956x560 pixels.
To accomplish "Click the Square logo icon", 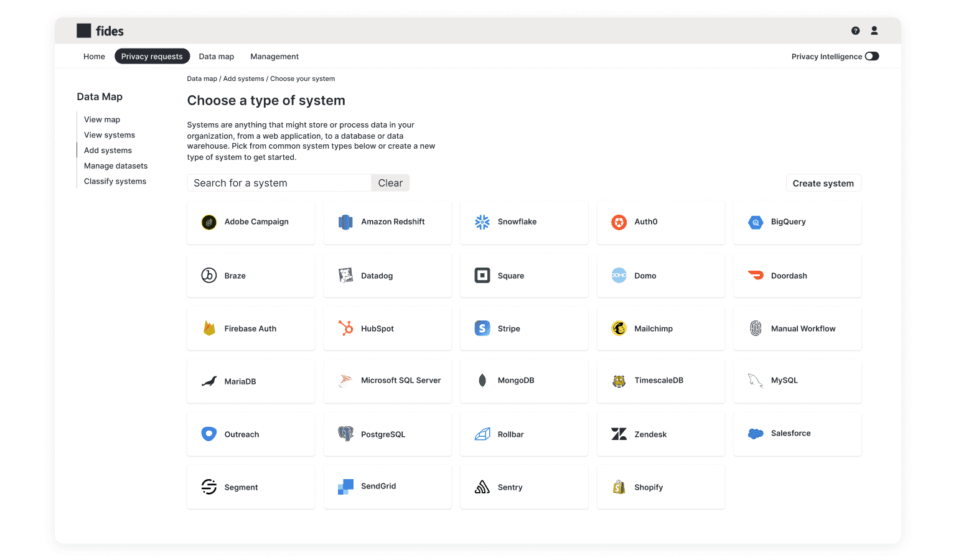I will (x=482, y=275).
